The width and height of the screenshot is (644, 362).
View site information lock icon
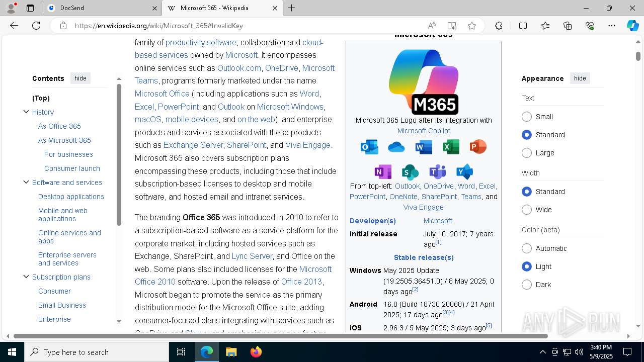[63, 26]
